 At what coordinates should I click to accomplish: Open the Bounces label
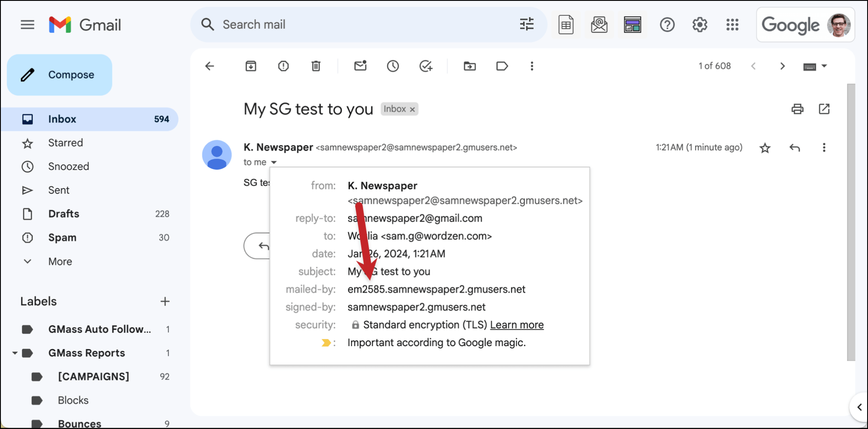point(79,423)
